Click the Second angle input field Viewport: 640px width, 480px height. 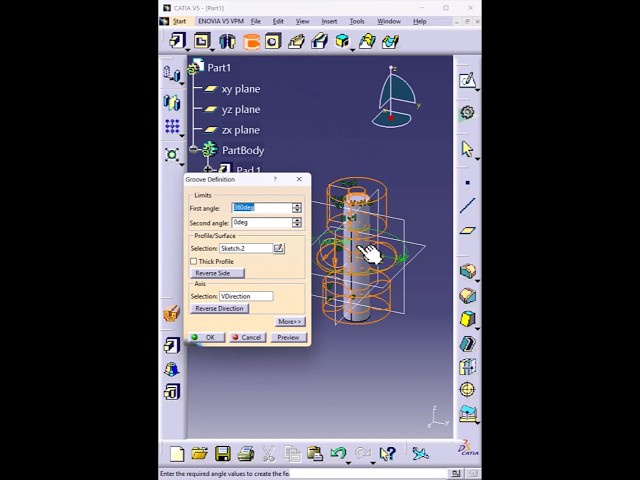(262, 222)
